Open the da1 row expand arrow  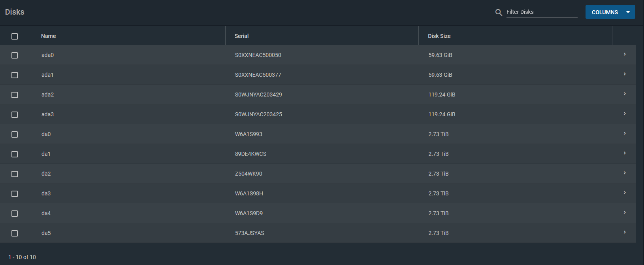coord(625,153)
